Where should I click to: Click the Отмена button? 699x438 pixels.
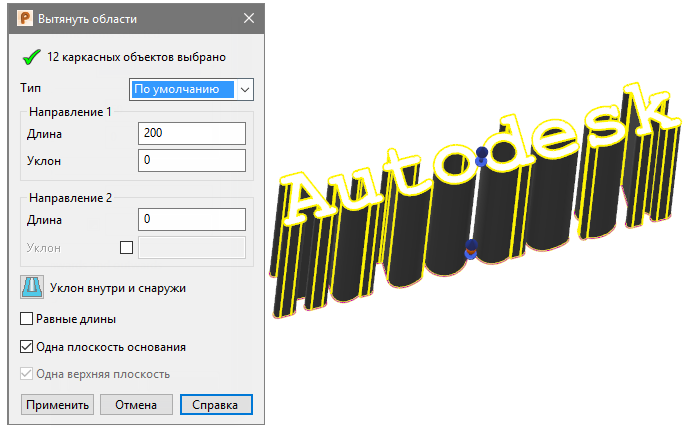136,405
